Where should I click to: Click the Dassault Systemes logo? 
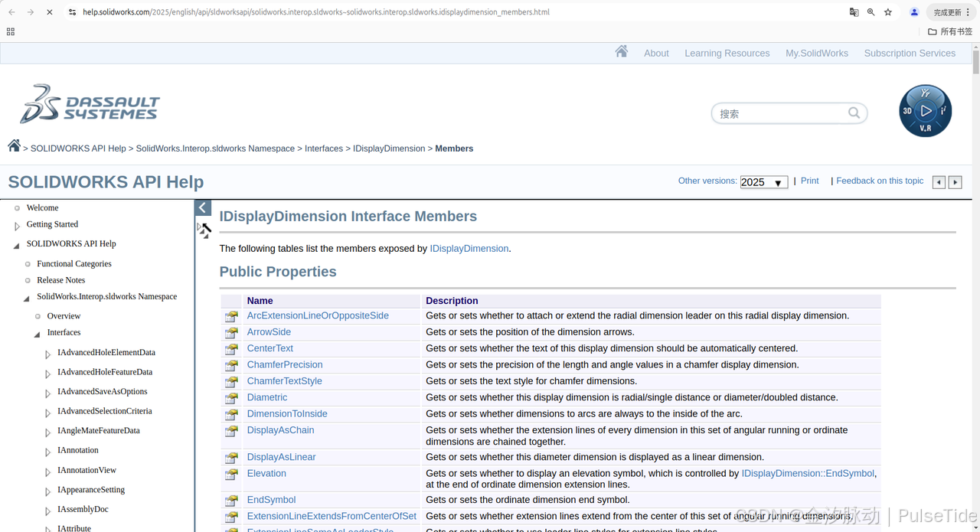click(x=90, y=104)
